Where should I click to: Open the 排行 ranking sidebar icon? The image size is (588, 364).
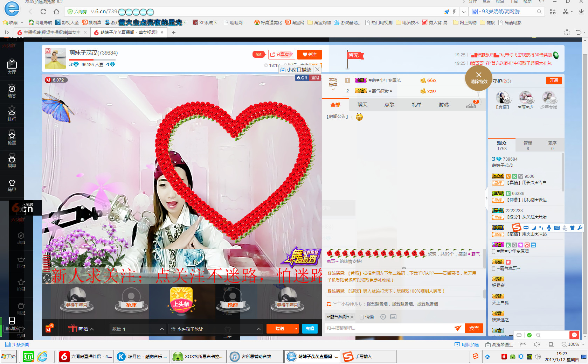(x=12, y=114)
